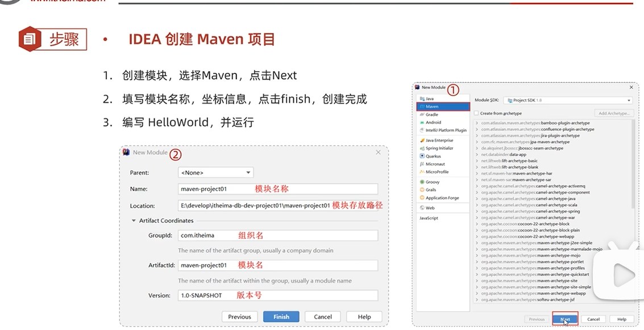Select the camel-archetype-component entry

pos(535,192)
